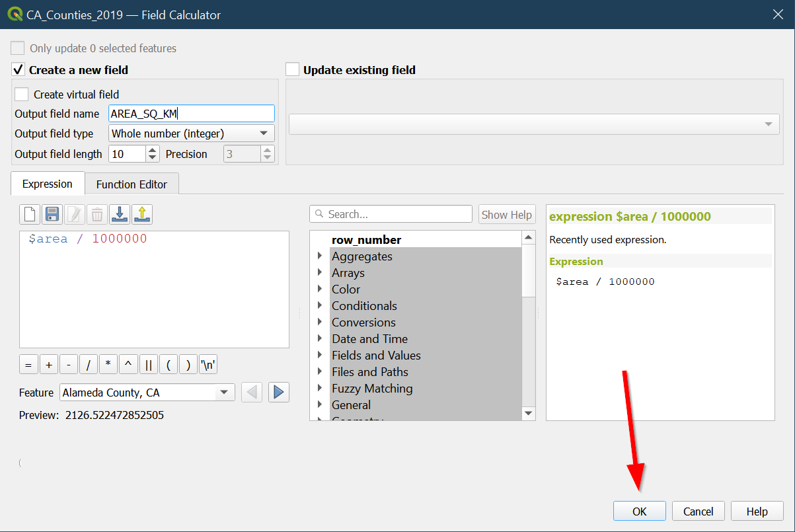Save the expression with the floppy disk icon
795x532 pixels.
(52, 214)
